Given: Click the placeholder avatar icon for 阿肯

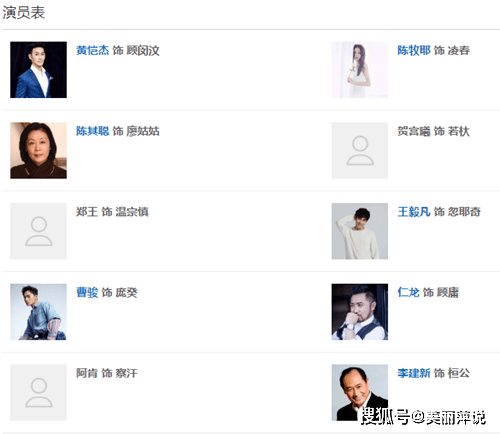Looking at the screenshot, I should (x=38, y=392).
